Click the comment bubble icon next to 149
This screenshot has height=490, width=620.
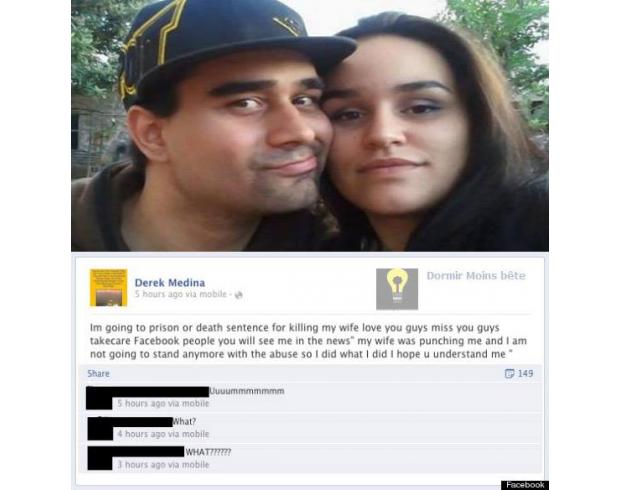click(x=510, y=373)
